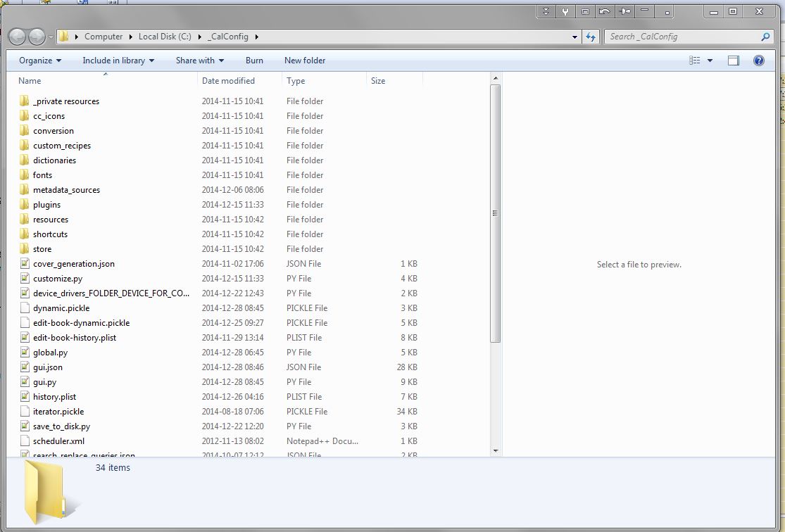Click the wrench icon in the title bar
The width and height of the screenshot is (785, 532).
pos(565,11)
